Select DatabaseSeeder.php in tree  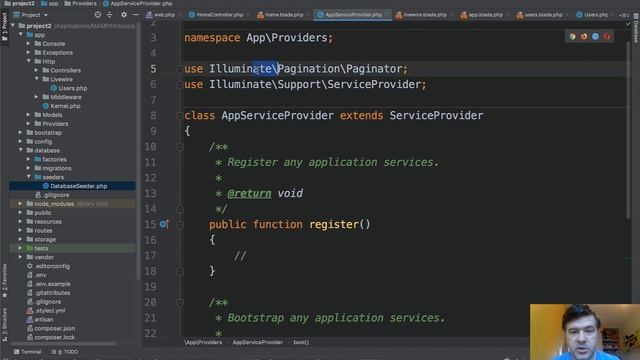[x=79, y=186]
